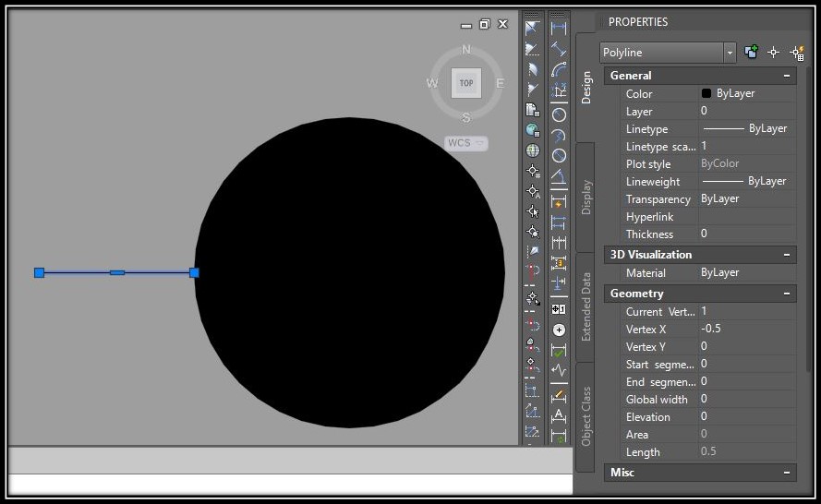Select the Diameter dimension tool
This screenshot has height=504, width=821.
[559, 156]
